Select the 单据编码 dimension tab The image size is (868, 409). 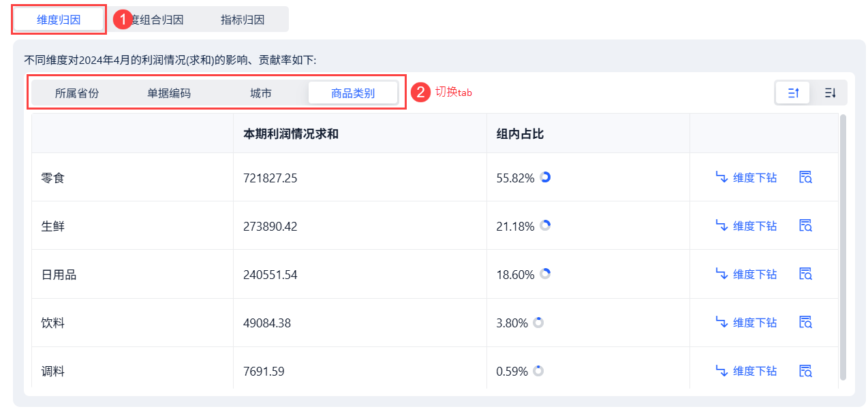[169, 93]
